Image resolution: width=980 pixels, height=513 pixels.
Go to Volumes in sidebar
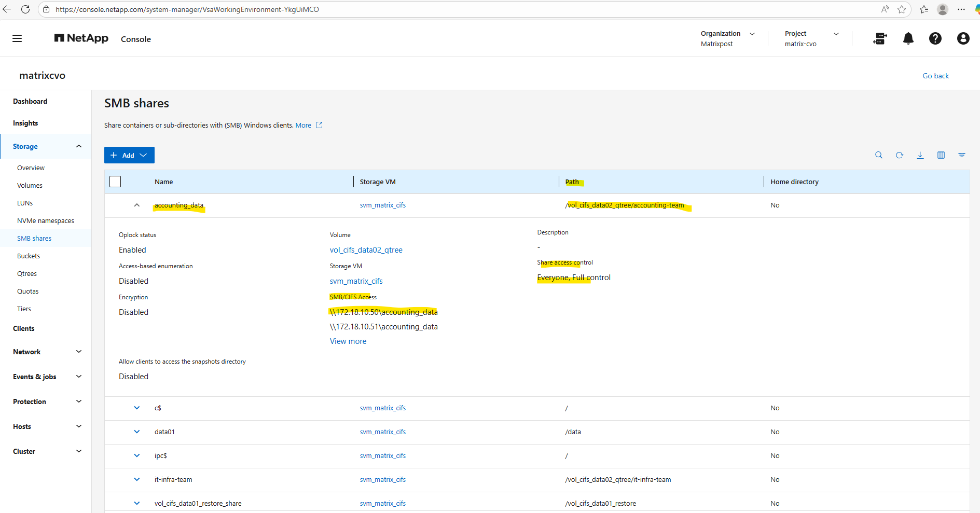[x=30, y=185]
